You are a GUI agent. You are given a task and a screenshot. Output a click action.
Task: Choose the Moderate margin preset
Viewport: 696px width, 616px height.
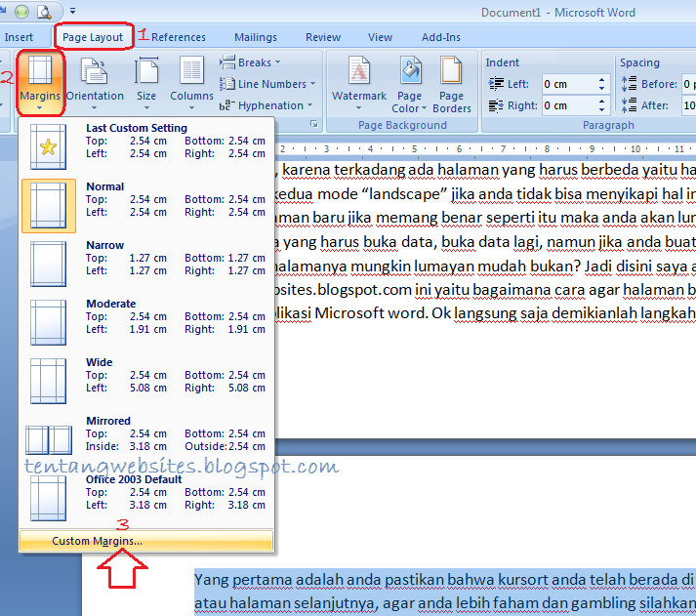pos(146,323)
